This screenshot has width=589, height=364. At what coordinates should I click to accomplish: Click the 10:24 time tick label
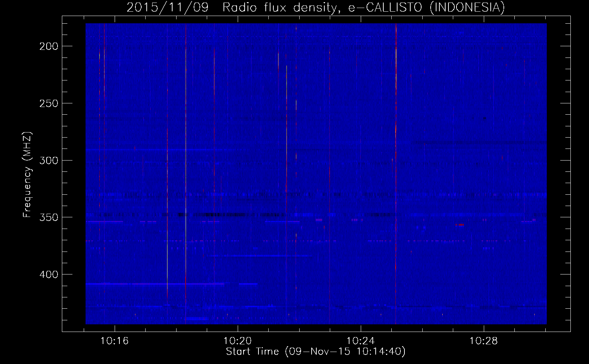coord(361,341)
